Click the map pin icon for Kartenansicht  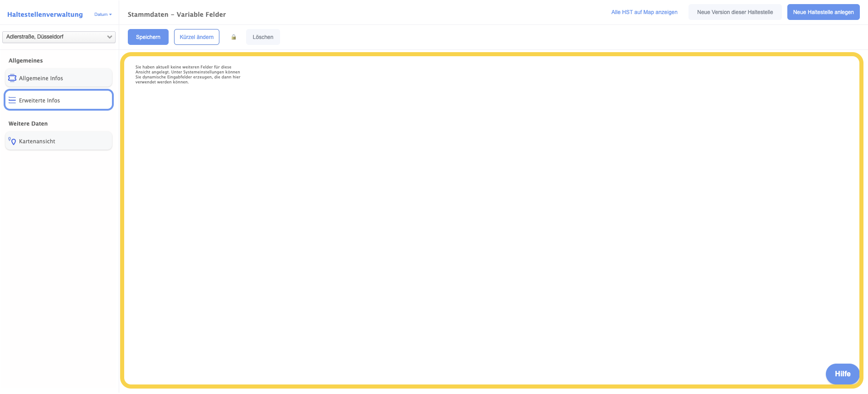pyautogui.click(x=12, y=141)
